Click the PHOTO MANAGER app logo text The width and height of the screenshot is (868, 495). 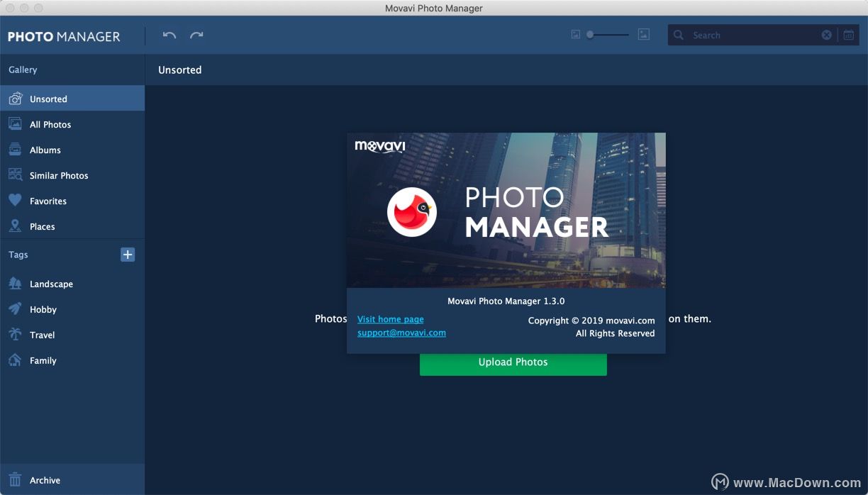coord(64,36)
